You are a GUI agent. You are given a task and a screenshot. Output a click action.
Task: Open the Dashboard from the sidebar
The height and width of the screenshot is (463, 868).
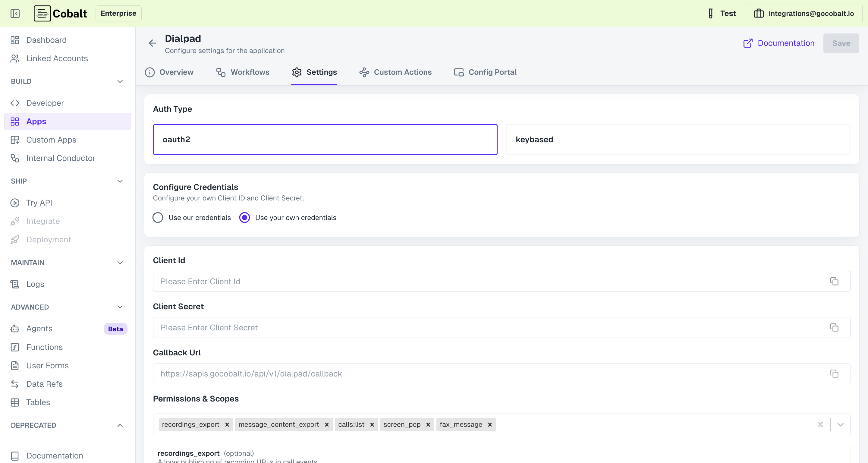46,40
